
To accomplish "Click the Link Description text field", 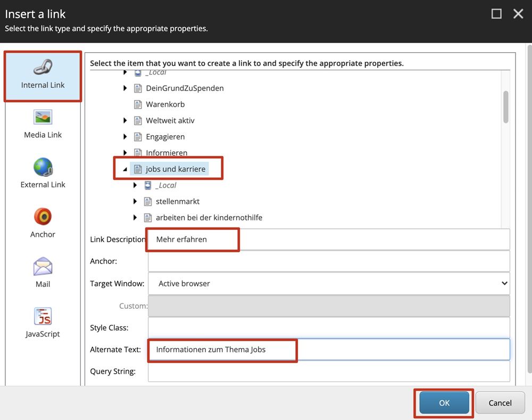I will (328, 240).
